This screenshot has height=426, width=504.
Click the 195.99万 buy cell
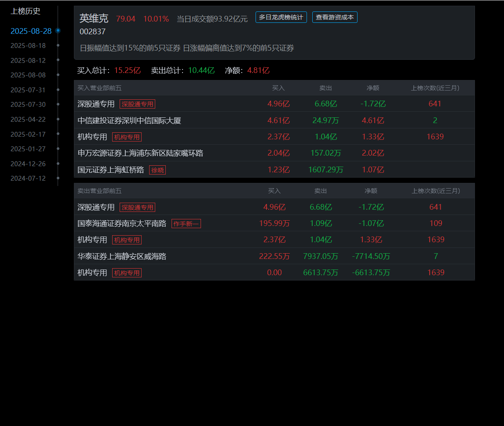274,223
